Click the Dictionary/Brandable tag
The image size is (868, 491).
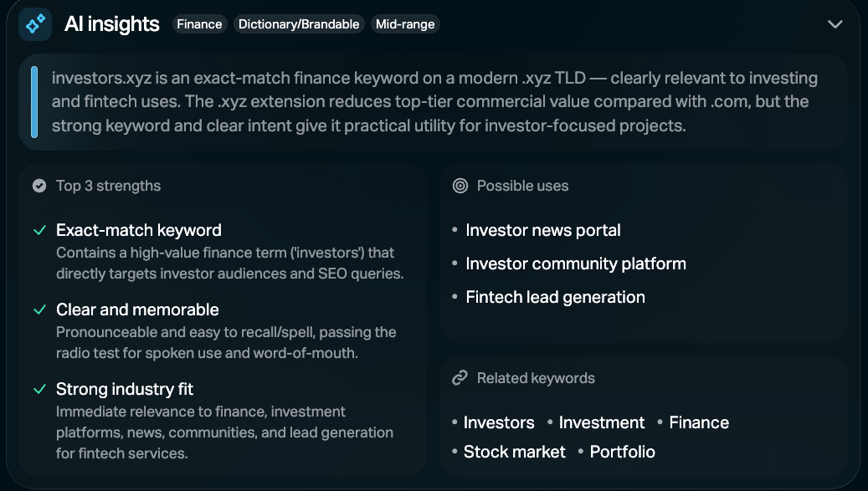coord(299,24)
